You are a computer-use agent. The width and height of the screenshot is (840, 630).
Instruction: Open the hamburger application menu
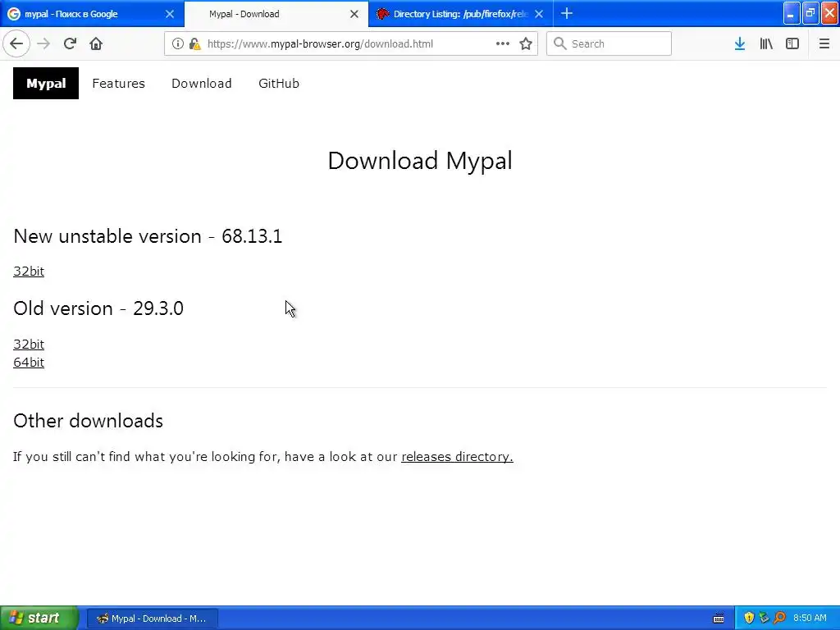pyautogui.click(x=824, y=43)
